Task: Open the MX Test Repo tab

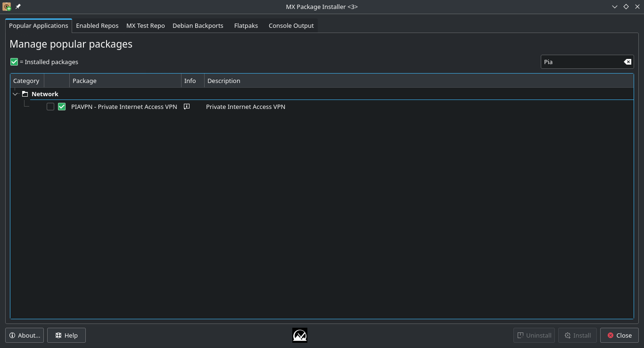Action: tap(146, 25)
